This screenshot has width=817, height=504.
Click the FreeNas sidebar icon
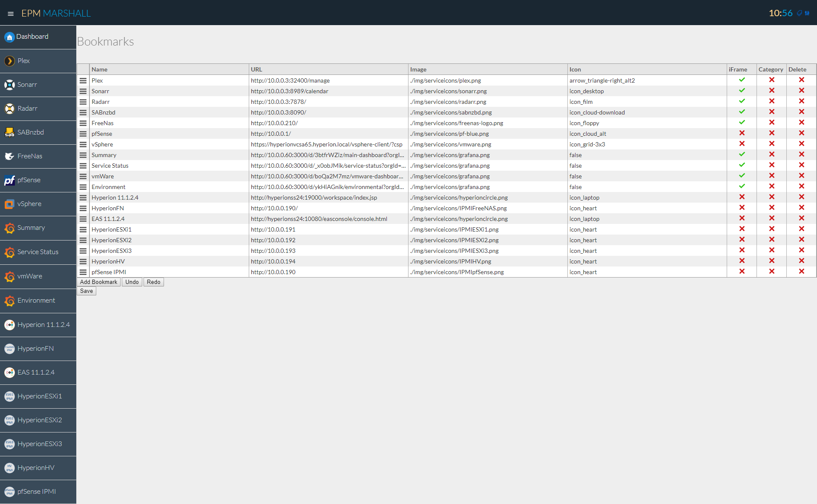(x=9, y=156)
